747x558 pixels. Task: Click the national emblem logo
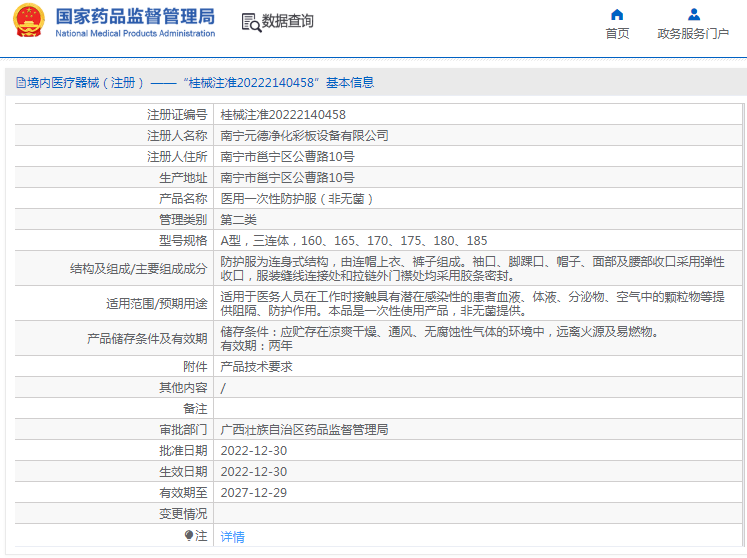[30, 20]
